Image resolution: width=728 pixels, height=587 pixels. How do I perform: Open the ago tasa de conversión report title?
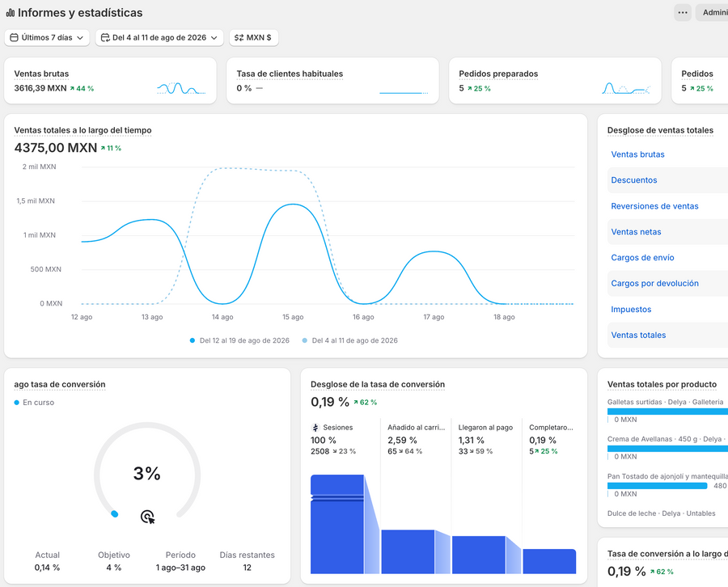click(59, 384)
